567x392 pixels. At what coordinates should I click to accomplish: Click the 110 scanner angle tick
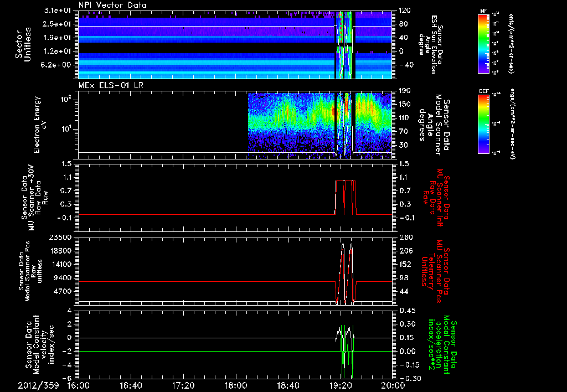[404, 118]
